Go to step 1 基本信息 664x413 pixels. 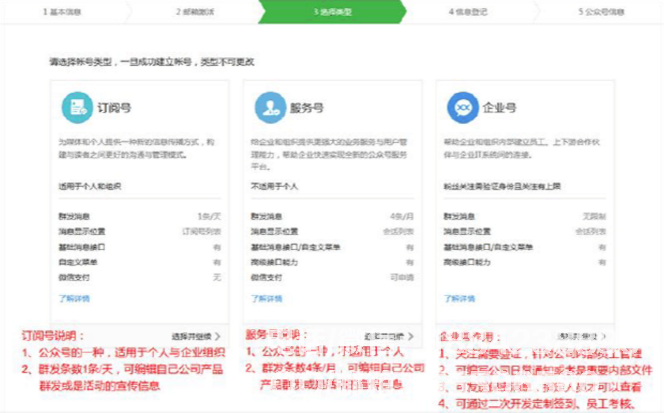coord(62,12)
